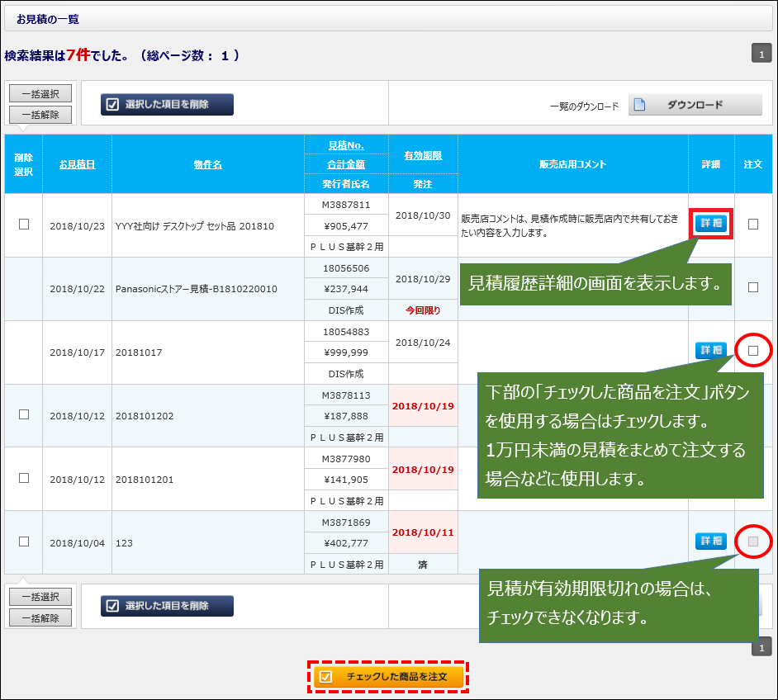Image resolution: width=778 pixels, height=700 pixels.
Task: Click the document icon on the ダウンロード button
Action: click(x=641, y=105)
